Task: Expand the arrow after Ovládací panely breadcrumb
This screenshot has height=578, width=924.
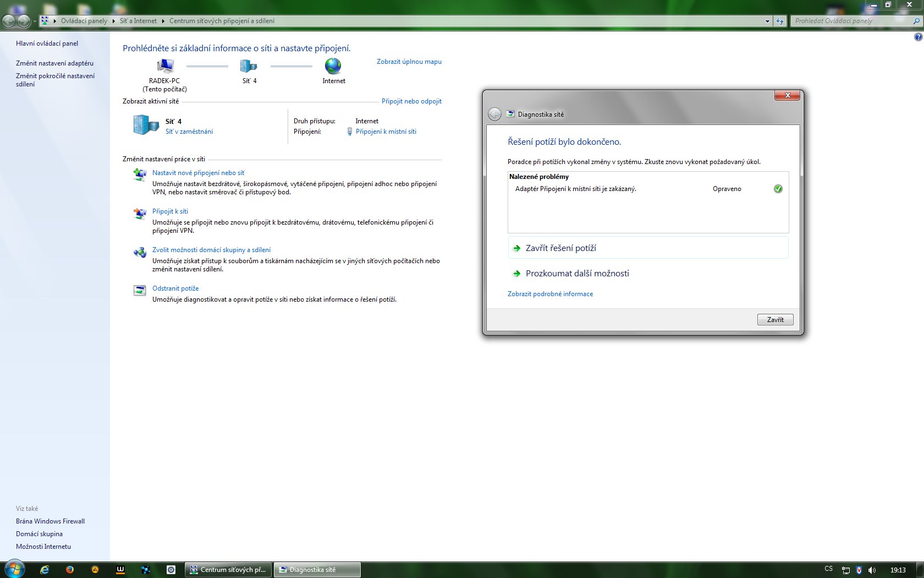Action: 113,21
